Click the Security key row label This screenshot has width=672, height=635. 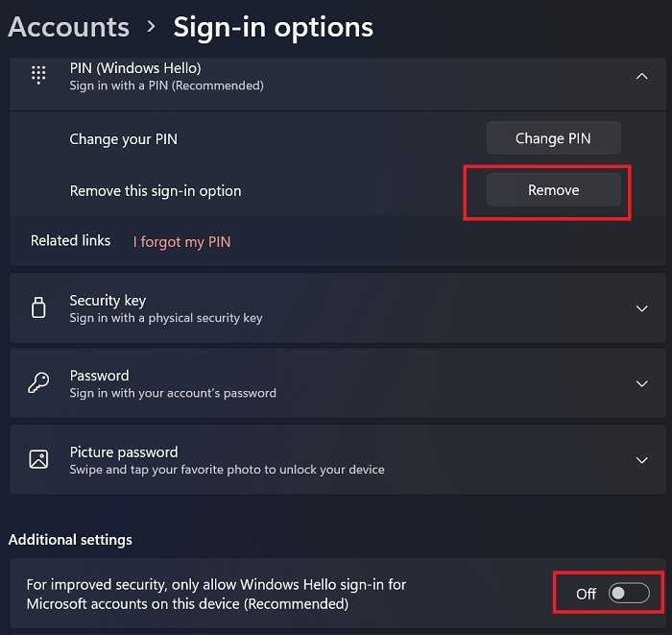(x=108, y=301)
